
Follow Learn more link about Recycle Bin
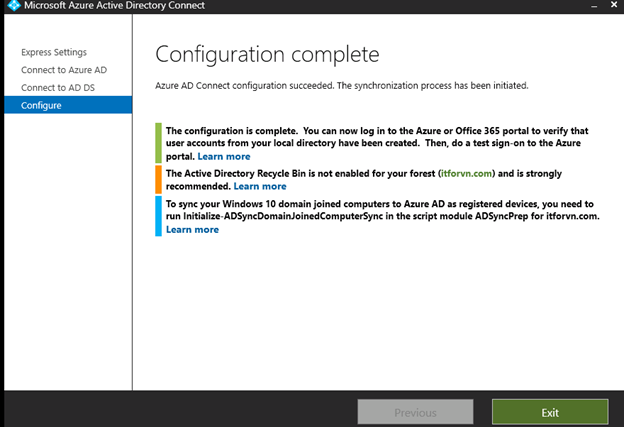coord(260,186)
